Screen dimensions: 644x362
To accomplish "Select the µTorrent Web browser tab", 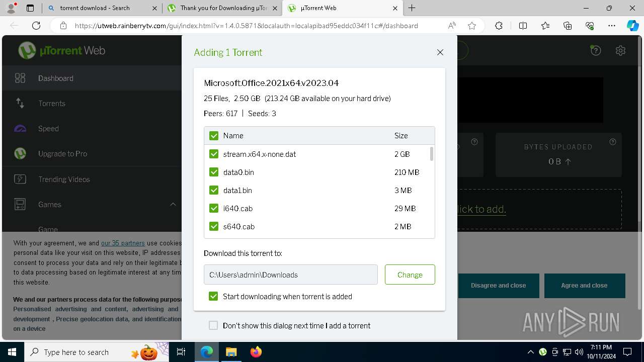I will pyautogui.click(x=342, y=8).
